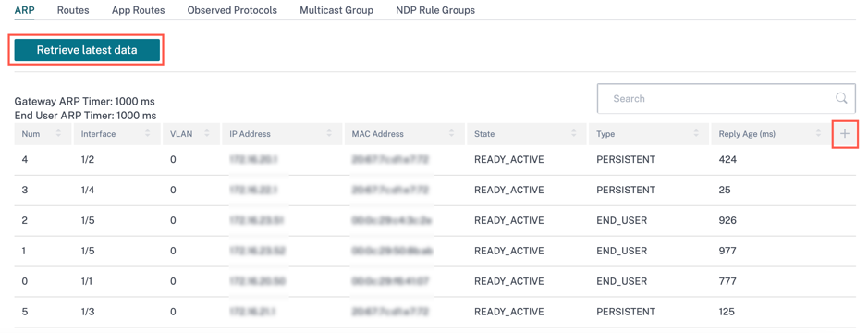This screenshot has height=333, width=868.
Task: Select interface 1/2 cell
Action: click(x=88, y=160)
